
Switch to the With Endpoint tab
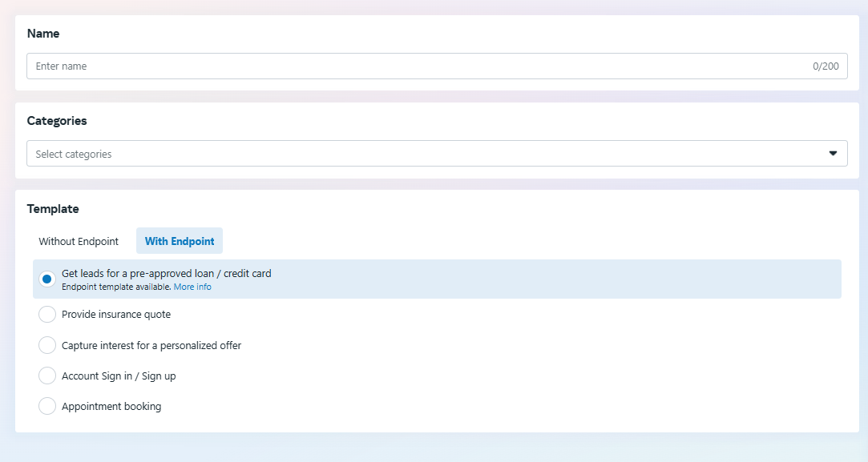[180, 241]
